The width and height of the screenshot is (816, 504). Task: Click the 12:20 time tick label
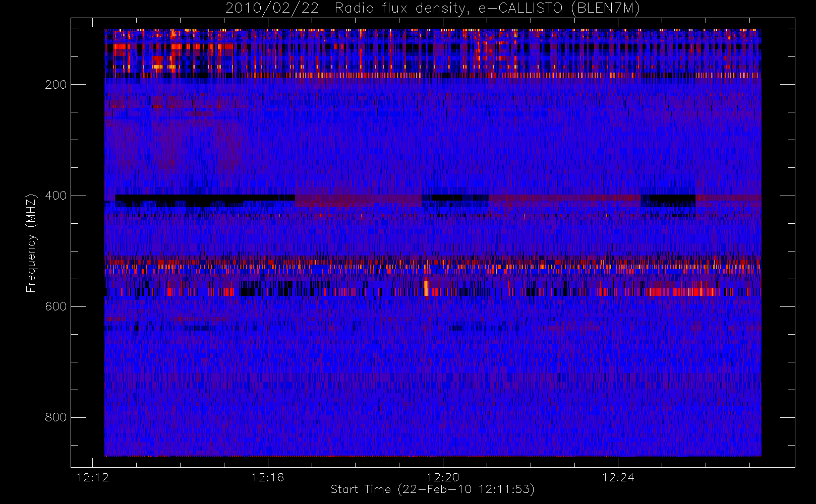pyautogui.click(x=443, y=477)
